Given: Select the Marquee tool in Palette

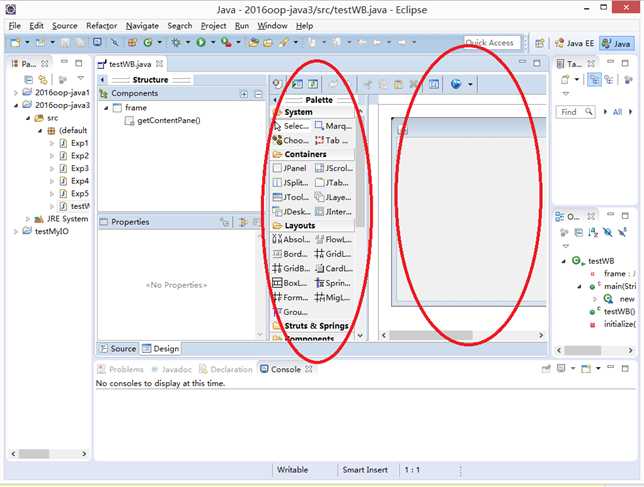Looking at the screenshot, I should [333, 126].
